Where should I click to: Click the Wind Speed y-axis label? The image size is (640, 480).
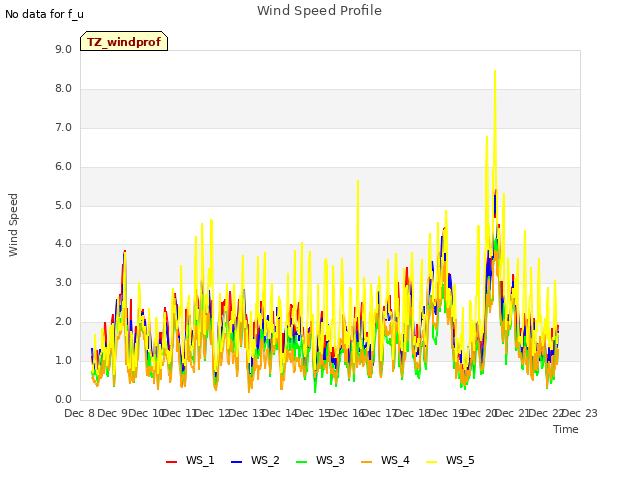pyautogui.click(x=13, y=225)
